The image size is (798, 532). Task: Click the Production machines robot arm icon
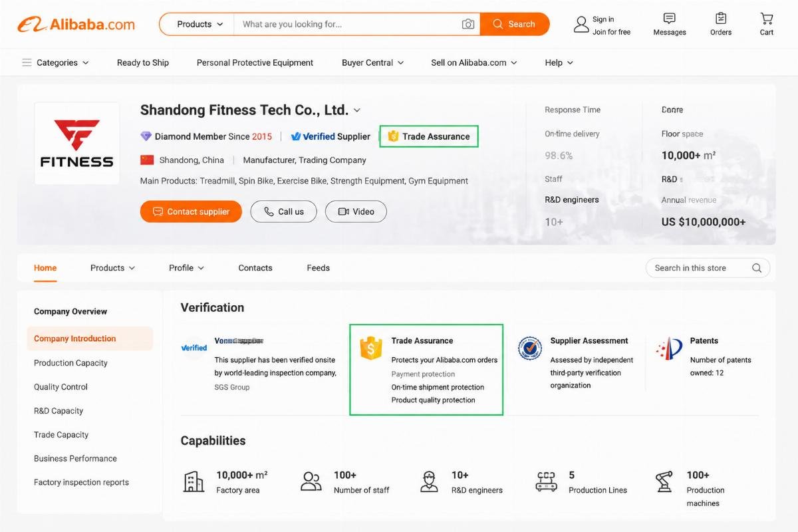click(664, 481)
